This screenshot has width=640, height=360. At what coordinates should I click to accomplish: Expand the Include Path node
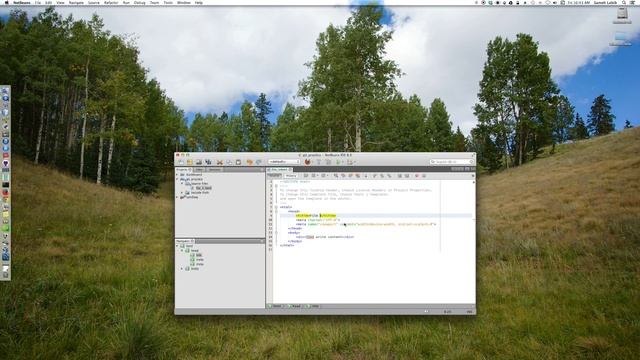tap(182, 193)
